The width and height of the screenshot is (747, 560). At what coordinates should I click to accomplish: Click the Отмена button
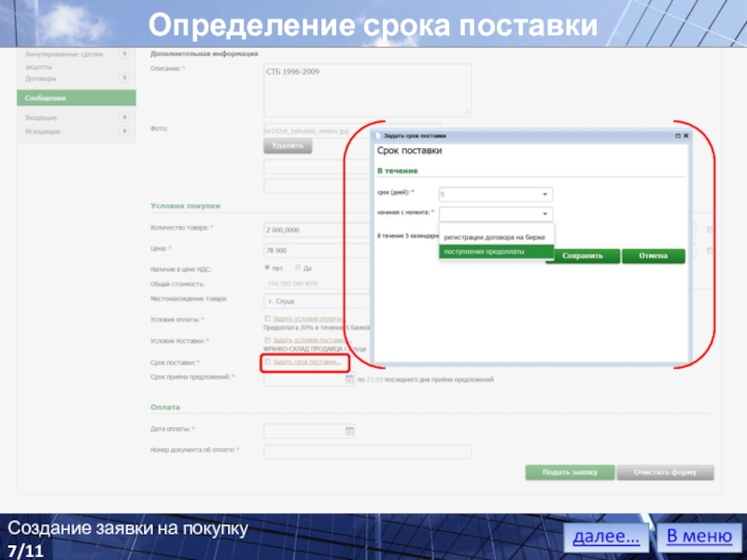pos(653,256)
